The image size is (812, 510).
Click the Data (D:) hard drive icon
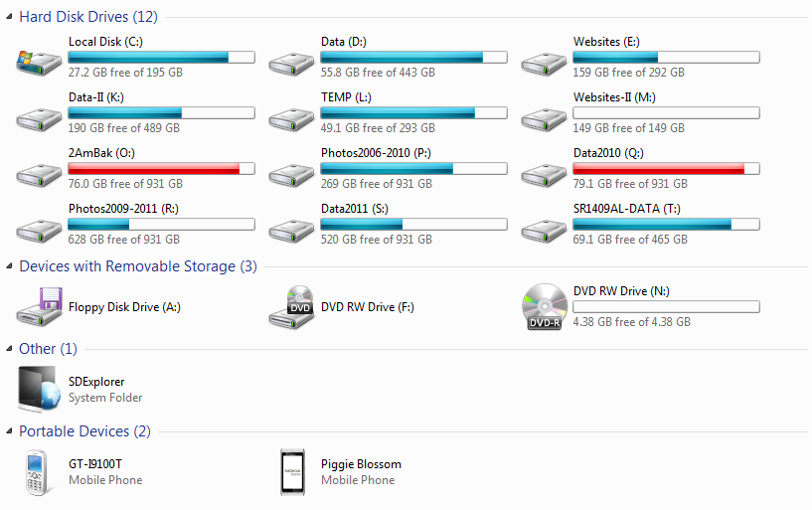click(x=291, y=62)
